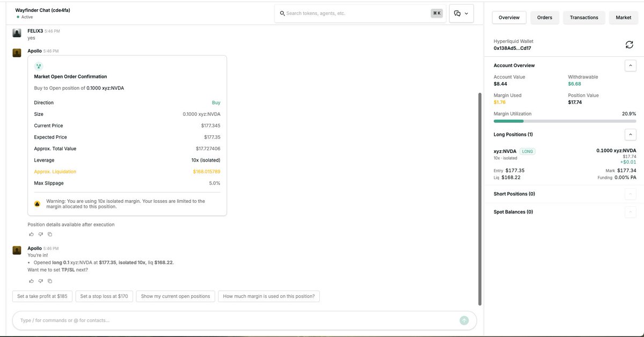Viewport: 644px width, 337px height.
Task: Click the 'Market Open Order Confirmation' heading
Action: point(70,77)
